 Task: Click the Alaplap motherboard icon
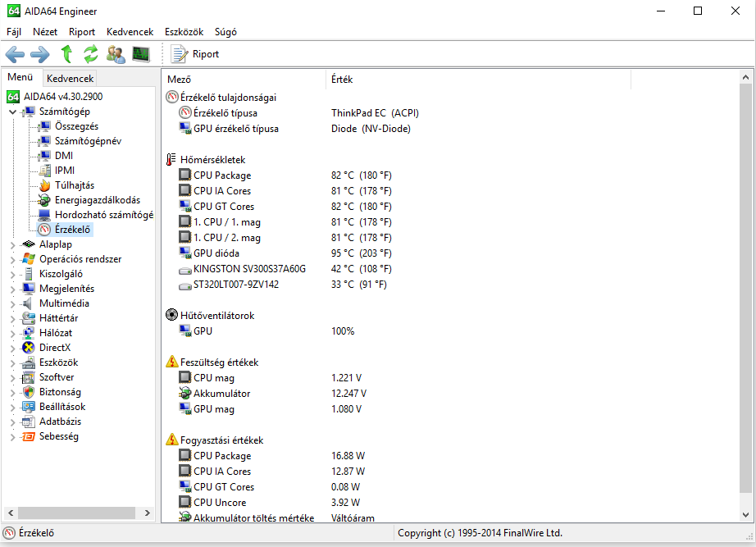(29, 244)
